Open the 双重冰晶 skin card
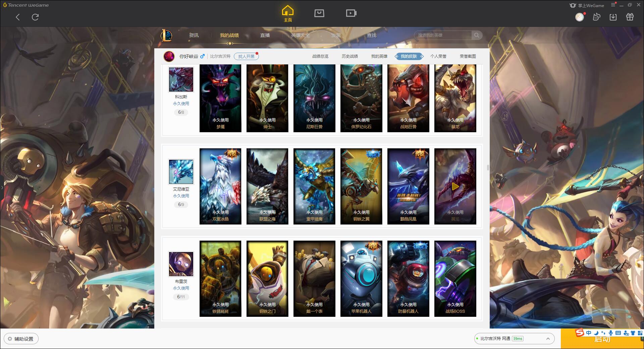Image resolution: width=644 pixels, height=349 pixels. [220, 186]
